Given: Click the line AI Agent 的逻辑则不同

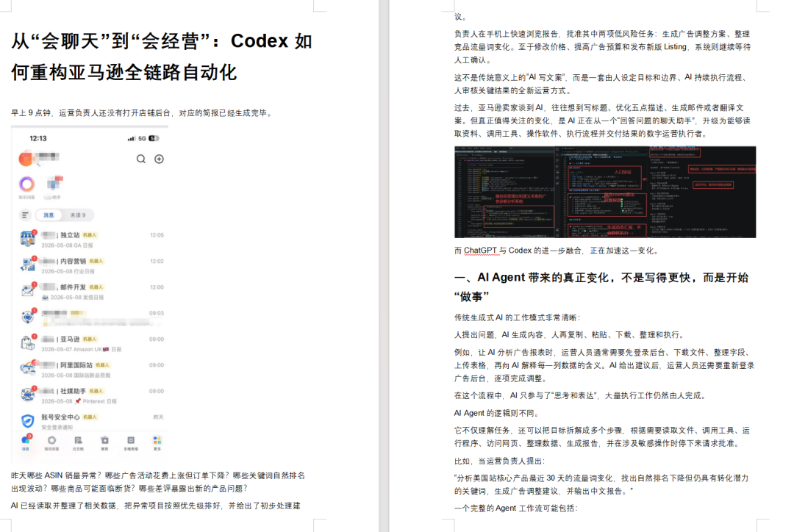Looking at the screenshot, I should click(497, 413).
